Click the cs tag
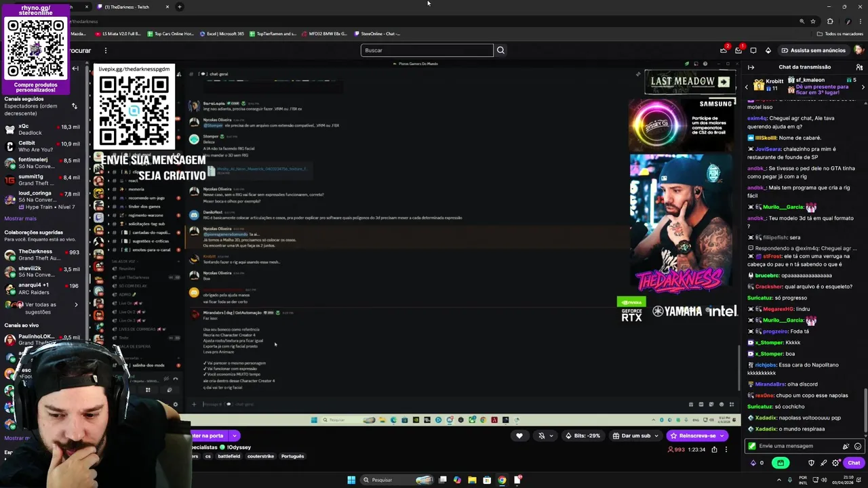 (x=208, y=456)
